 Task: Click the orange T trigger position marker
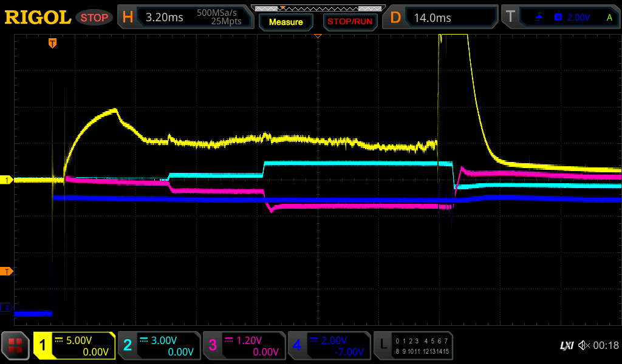(x=53, y=43)
